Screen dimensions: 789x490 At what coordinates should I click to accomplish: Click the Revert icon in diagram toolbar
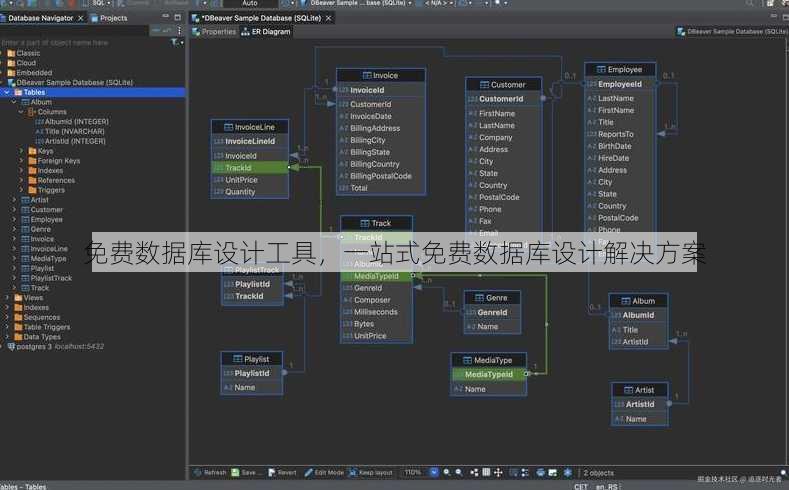coord(272,472)
